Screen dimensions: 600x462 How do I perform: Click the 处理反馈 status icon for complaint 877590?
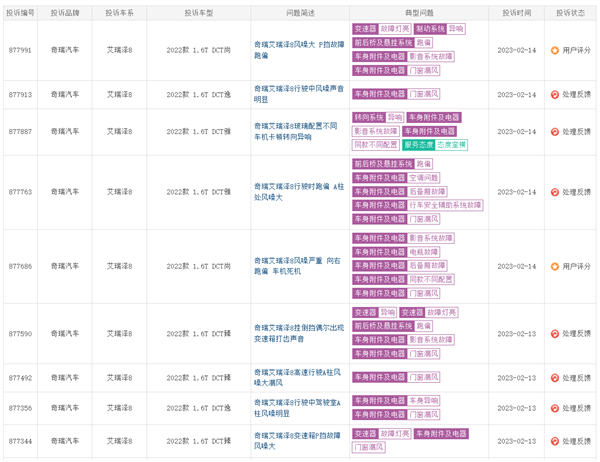click(x=554, y=334)
